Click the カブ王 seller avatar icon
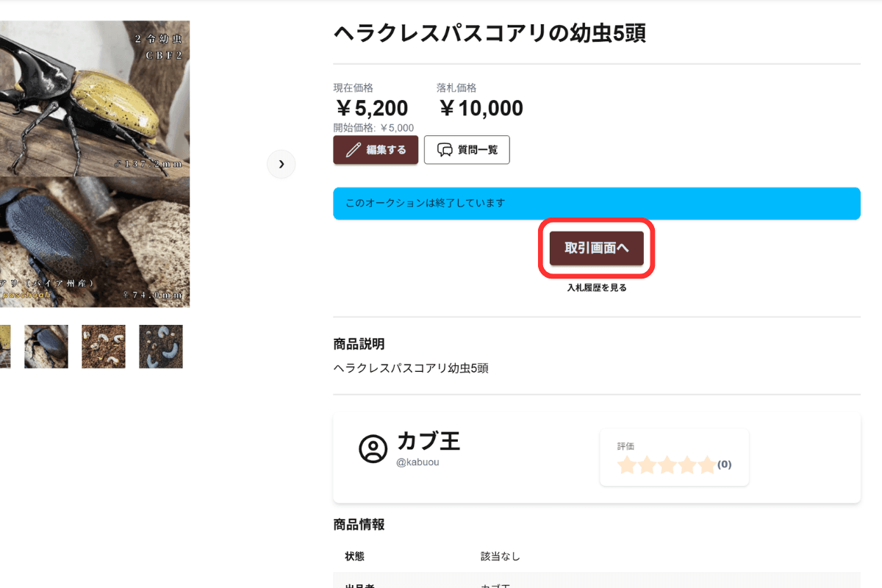The width and height of the screenshot is (882, 588). pyautogui.click(x=373, y=448)
